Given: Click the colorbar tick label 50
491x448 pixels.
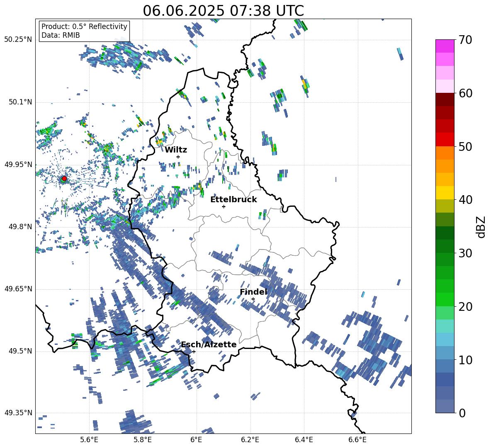Looking at the screenshot, I should pyautogui.click(x=465, y=147).
